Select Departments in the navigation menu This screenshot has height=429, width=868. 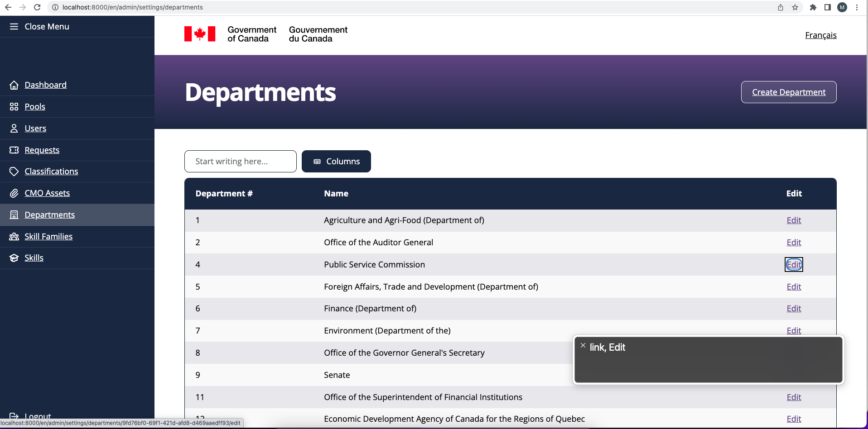49,214
